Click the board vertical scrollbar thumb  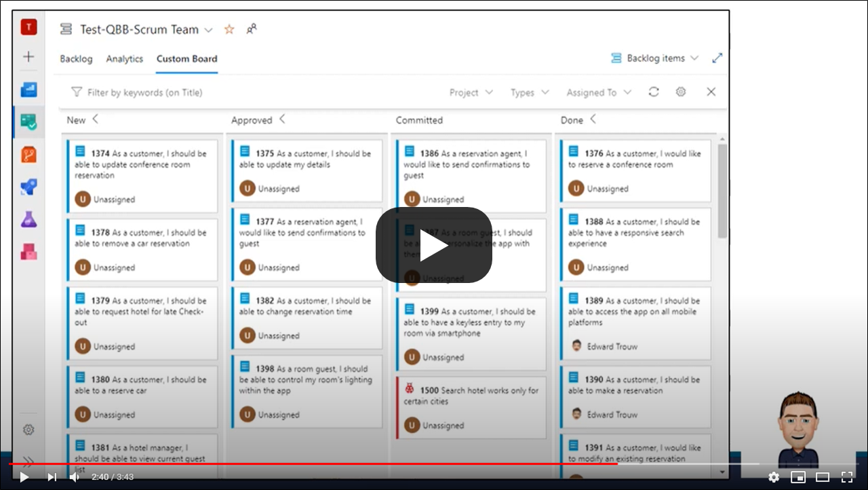point(722,191)
